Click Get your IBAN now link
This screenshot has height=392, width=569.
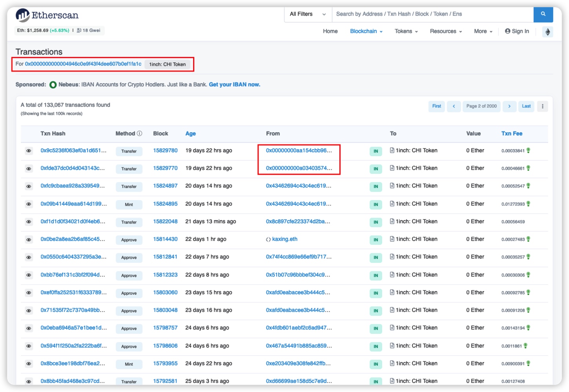[x=234, y=84]
